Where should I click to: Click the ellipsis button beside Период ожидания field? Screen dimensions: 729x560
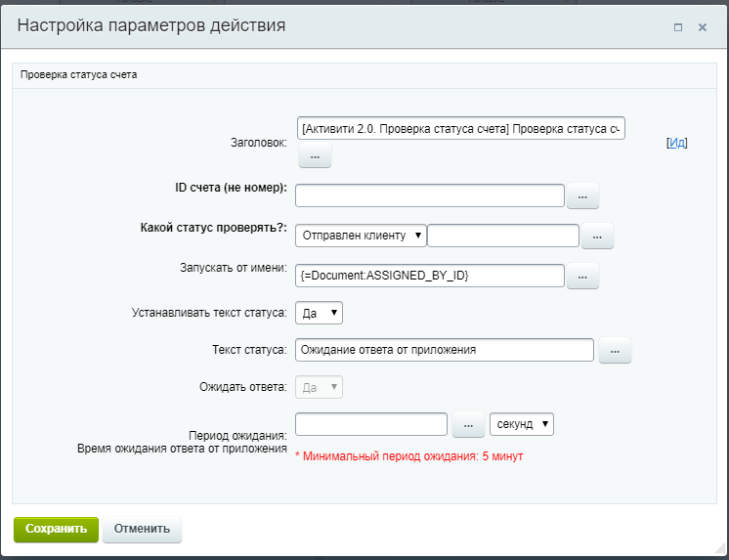point(468,425)
